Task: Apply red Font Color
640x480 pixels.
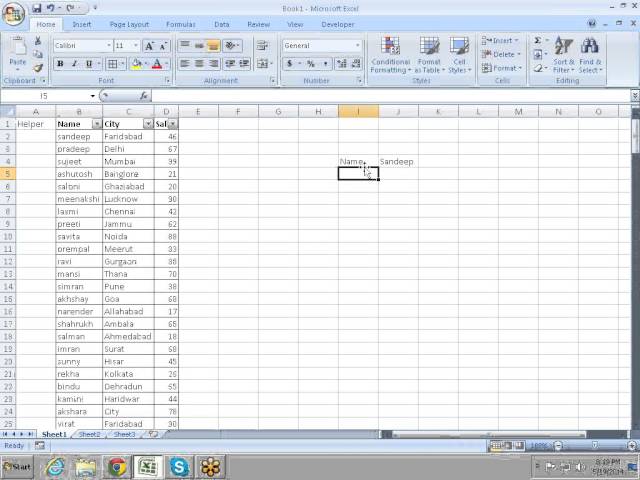Action: [x=157, y=64]
